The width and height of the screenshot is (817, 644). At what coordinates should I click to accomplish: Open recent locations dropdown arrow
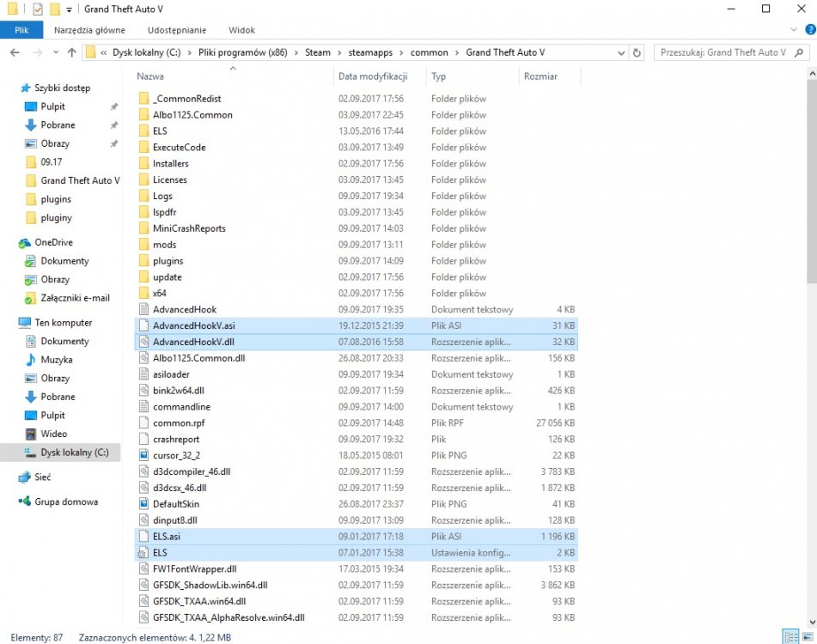56,52
